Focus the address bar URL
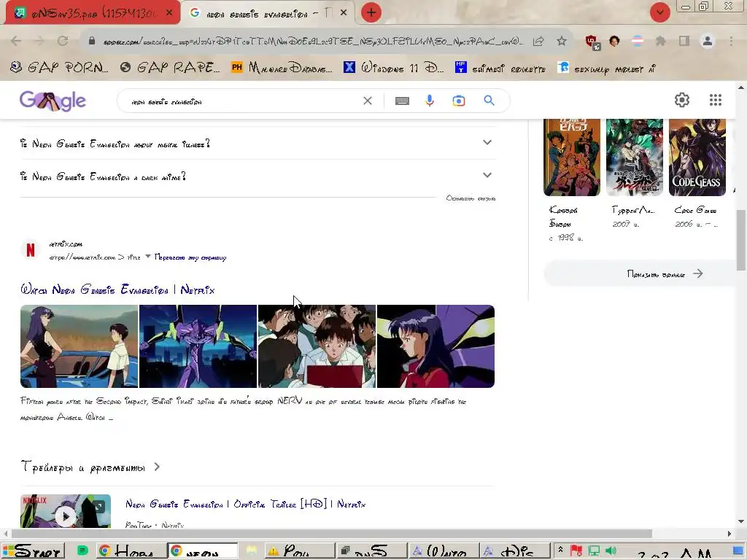Viewport: 747px width, 560px height. [312, 42]
